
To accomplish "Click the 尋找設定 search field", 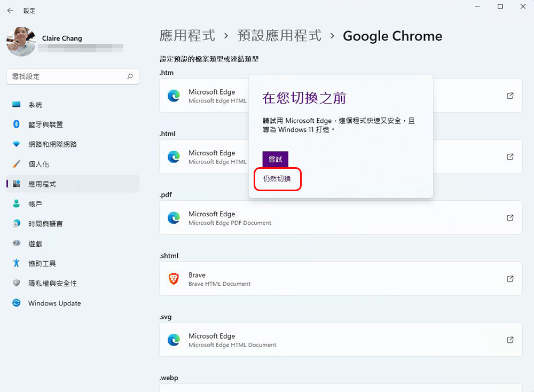I will pyautogui.click(x=73, y=76).
